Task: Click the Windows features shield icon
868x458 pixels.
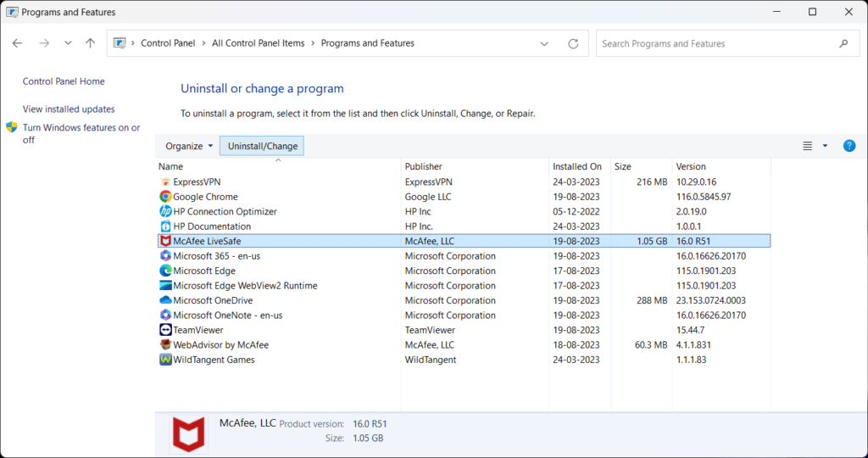Action: (12, 127)
